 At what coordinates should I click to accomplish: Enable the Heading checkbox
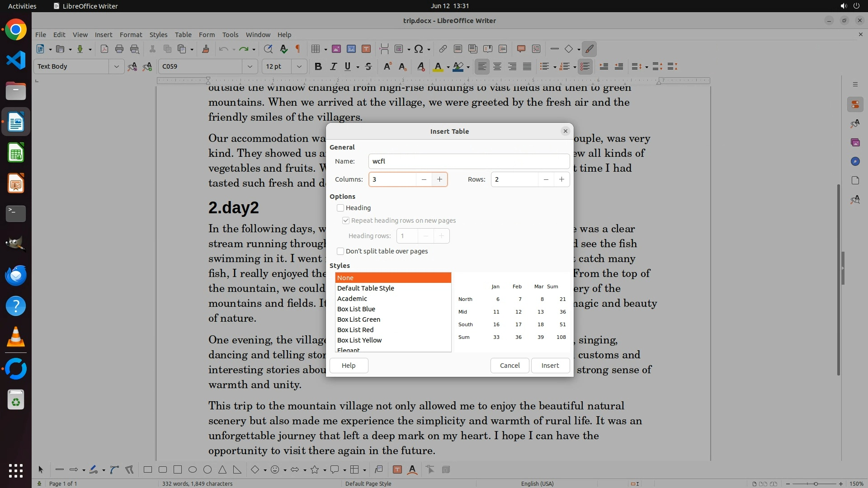[340, 208]
